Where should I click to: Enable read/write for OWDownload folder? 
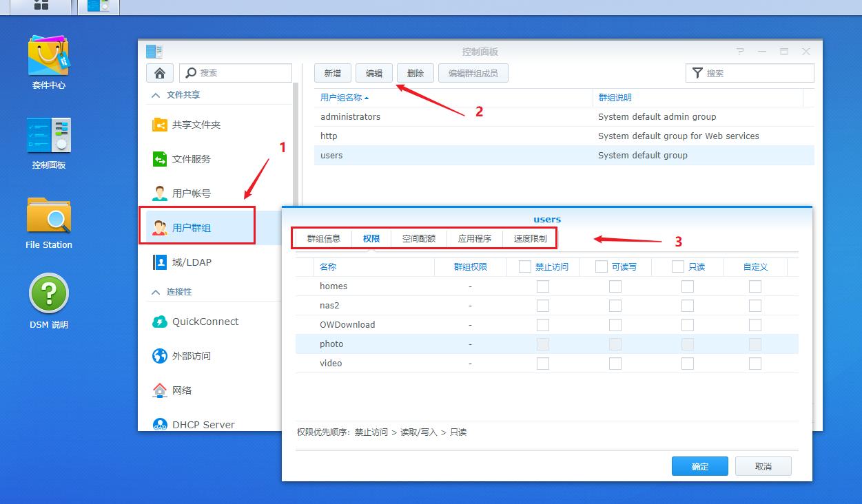(615, 325)
